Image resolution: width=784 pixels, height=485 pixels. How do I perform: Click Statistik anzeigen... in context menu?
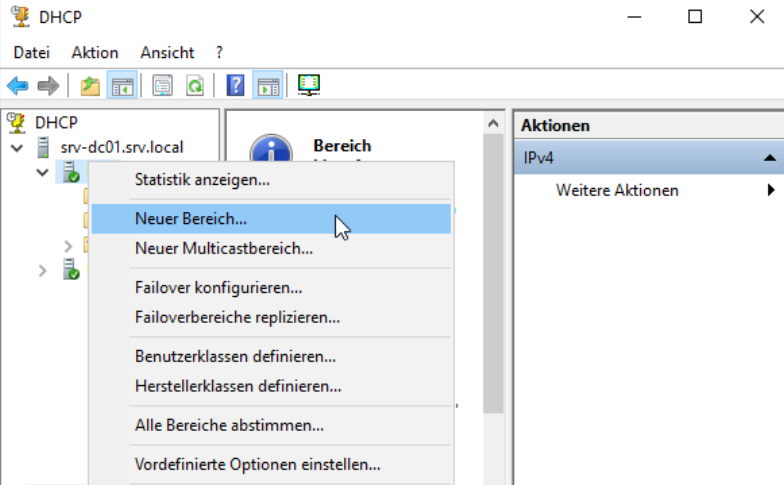[202, 180]
